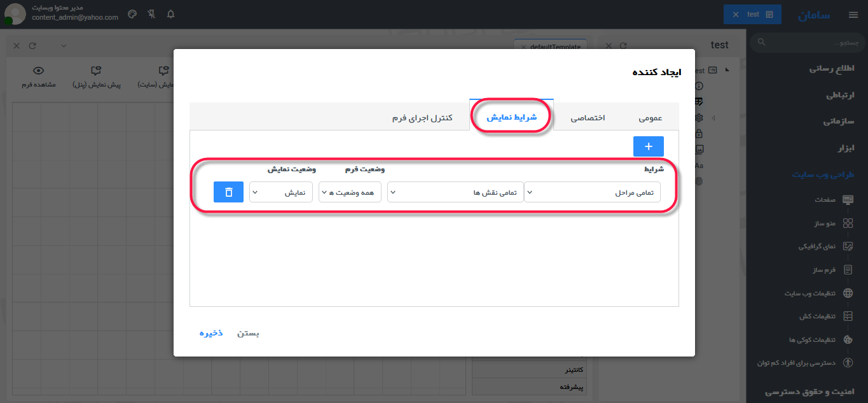Click the refresh icon in the test panel

(623, 46)
